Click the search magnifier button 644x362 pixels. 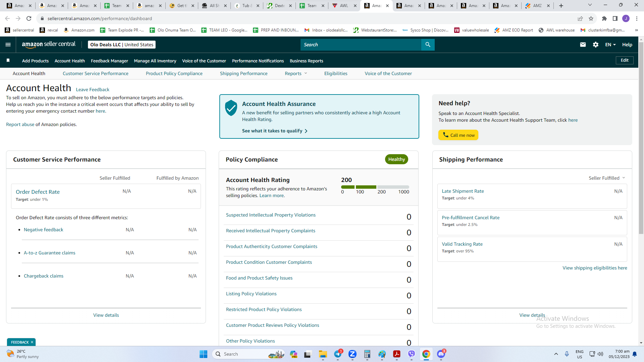pyautogui.click(x=428, y=45)
